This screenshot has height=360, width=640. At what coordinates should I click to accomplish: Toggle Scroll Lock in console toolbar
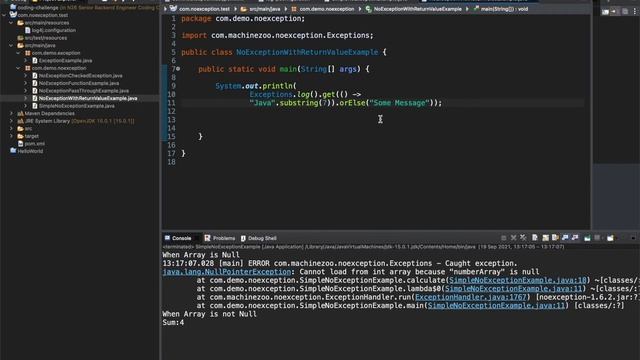pyautogui.click(x=545, y=238)
